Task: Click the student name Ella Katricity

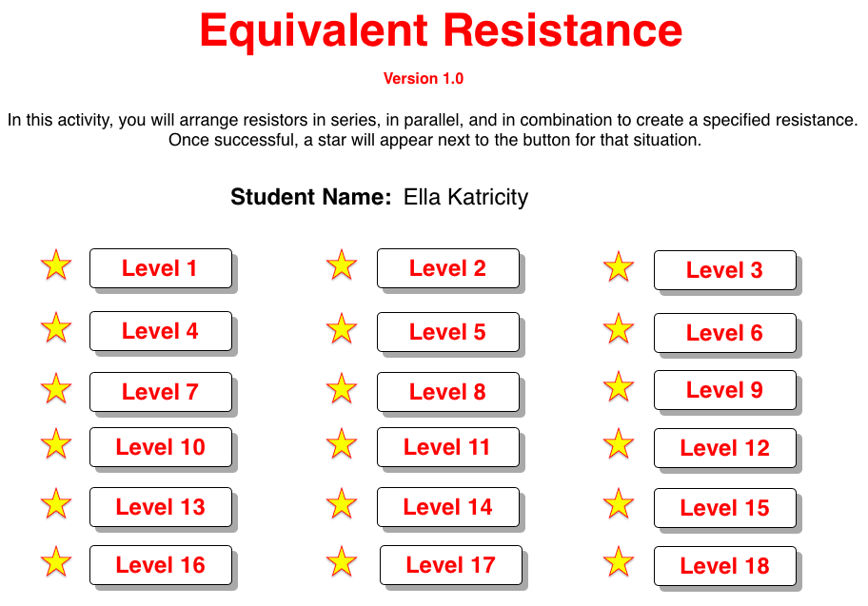Action: click(464, 197)
